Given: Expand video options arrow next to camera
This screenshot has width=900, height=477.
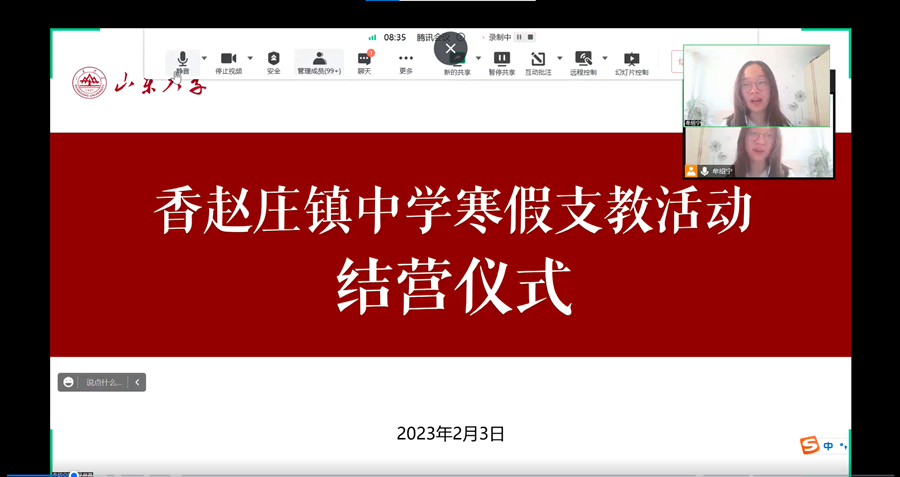Looking at the screenshot, I should click(x=250, y=58).
